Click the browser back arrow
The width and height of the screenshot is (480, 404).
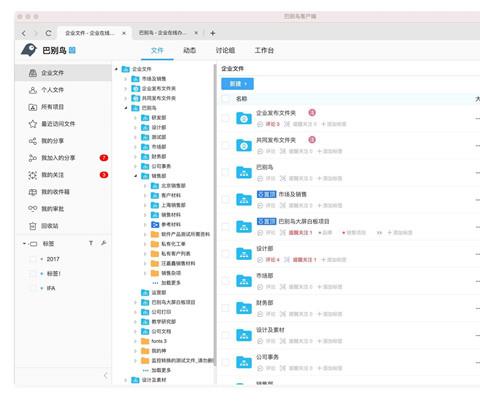pos(24,33)
